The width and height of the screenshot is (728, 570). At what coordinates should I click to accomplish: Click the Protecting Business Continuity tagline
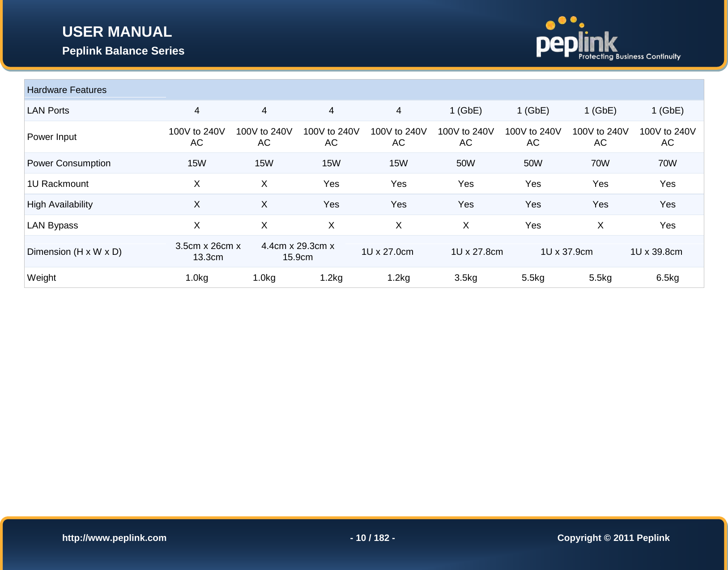[630, 56]
